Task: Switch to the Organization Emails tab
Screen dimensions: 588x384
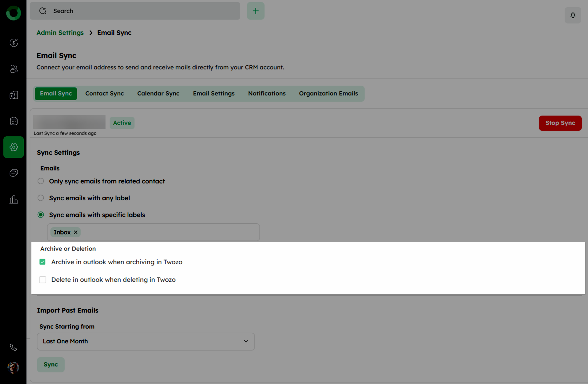Action: pyautogui.click(x=328, y=93)
